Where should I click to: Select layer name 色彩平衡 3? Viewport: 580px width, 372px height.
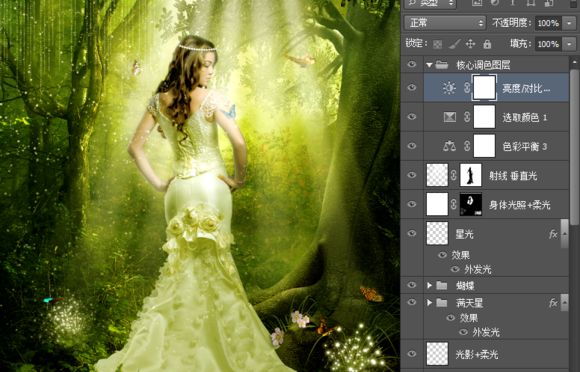tap(525, 147)
